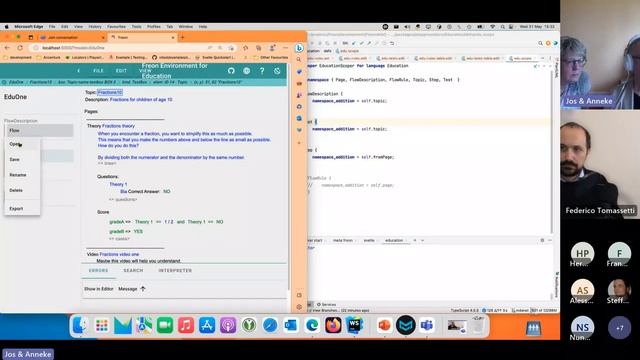This screenshot has width=640, height=360.
Task: Open Maps from the Dock
Action: coord(144,326)
